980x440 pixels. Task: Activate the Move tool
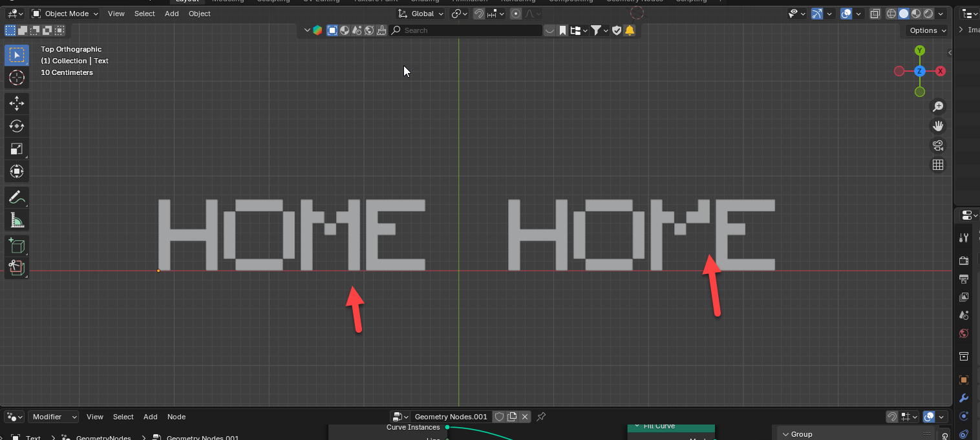pos(17,103)
